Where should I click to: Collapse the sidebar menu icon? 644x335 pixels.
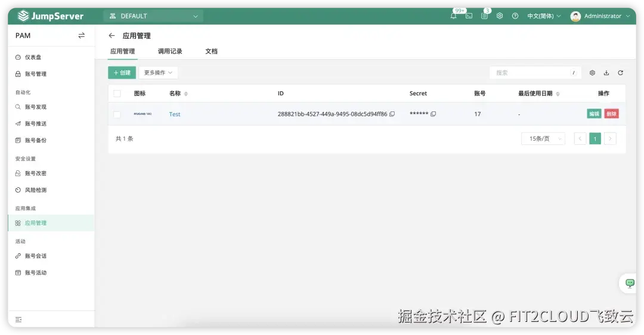18,320
